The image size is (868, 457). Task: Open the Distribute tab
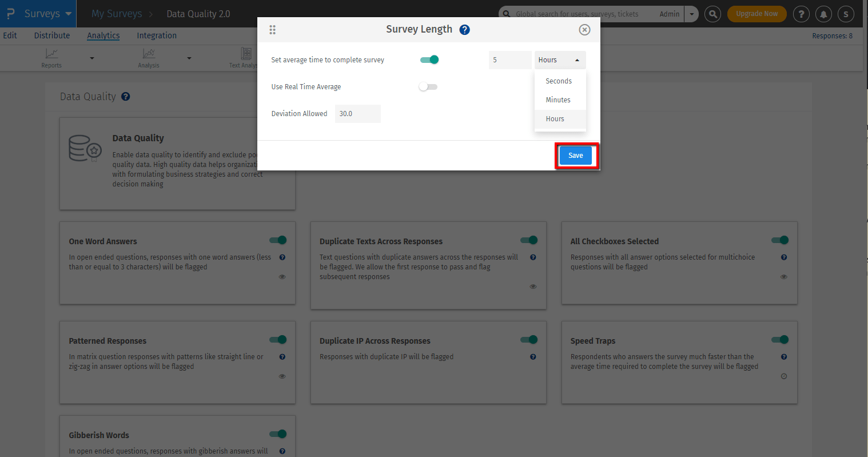[x=51, y=35]
